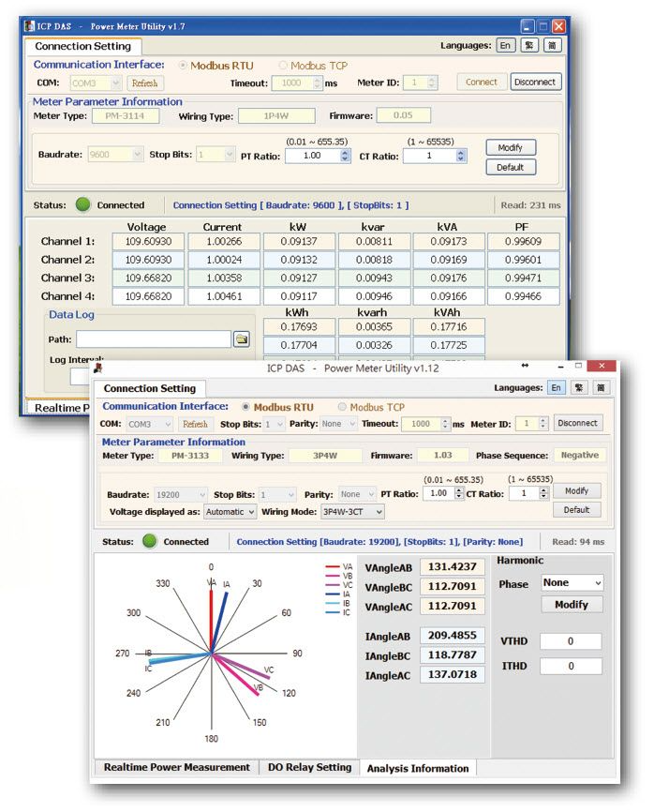654x812 pixels.
Task: Click the resize arrow icon in v1.12 title bar
Action: [x=525, y=366]
